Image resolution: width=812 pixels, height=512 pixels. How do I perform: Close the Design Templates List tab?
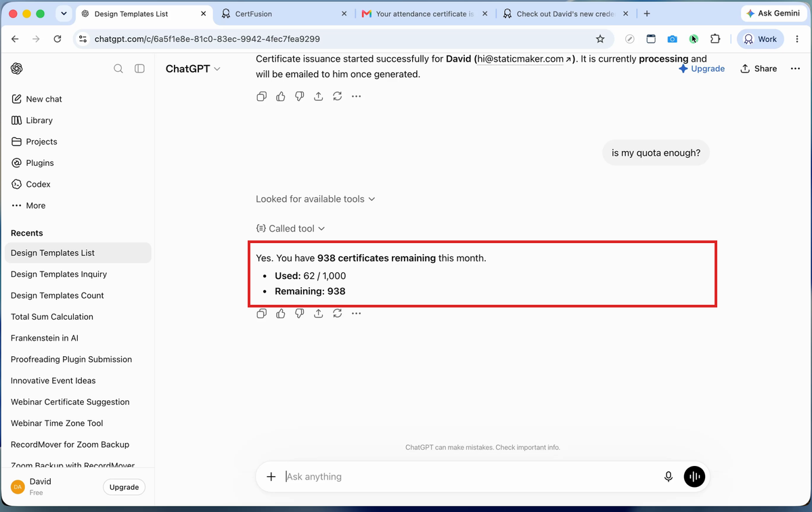tap(203, 14)
